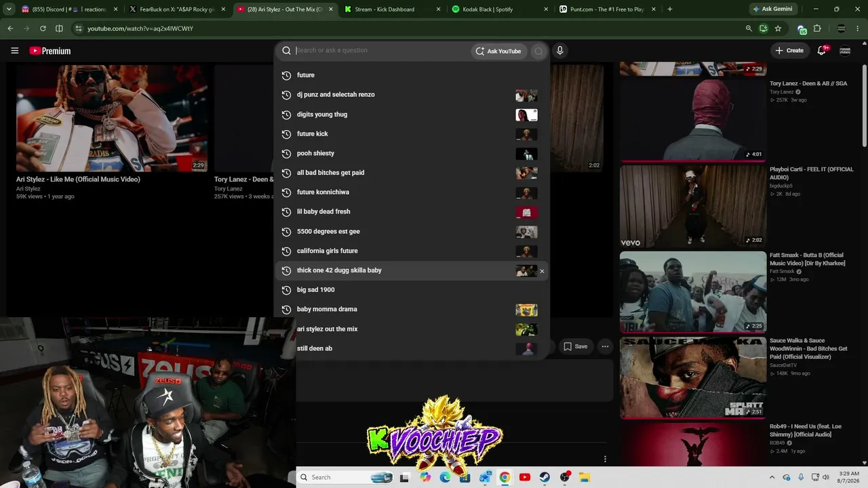Open Sauce Walka Bad Bitches Get Paid thumbnail
The image size is (868, 488).
click(693, 378)
